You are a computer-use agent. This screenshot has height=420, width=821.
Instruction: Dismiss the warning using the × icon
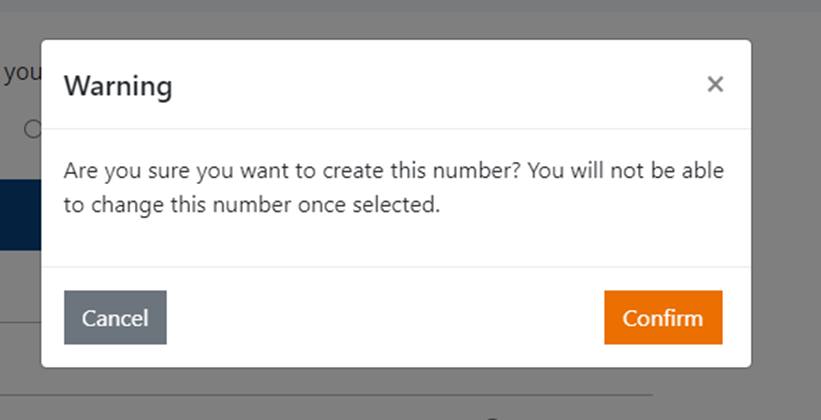coord(714,85)
